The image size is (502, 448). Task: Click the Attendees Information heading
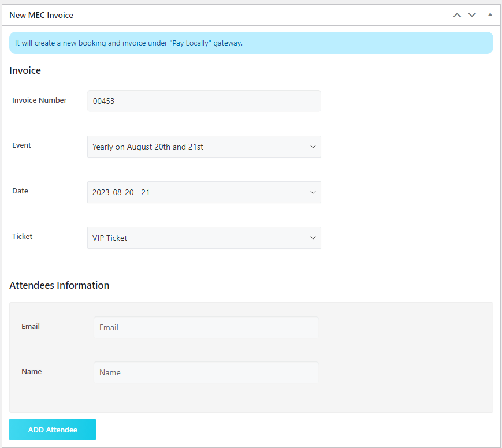pyautogui.click(x=60, y=285)
